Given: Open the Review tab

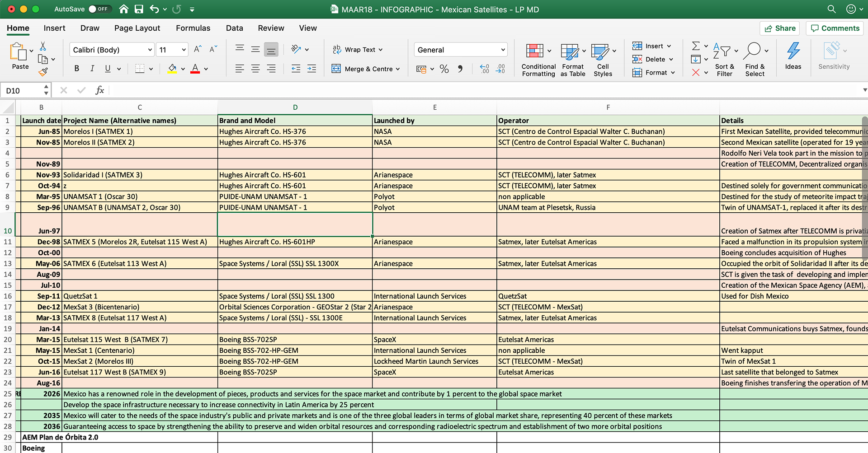Looking at the screenshot, I should click(x=271, y=28).
